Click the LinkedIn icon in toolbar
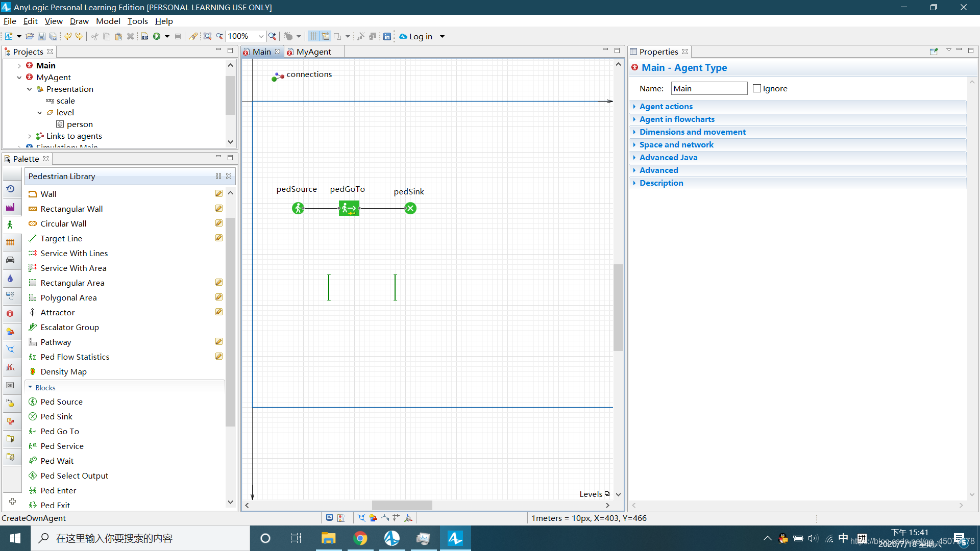 [387, 36]
